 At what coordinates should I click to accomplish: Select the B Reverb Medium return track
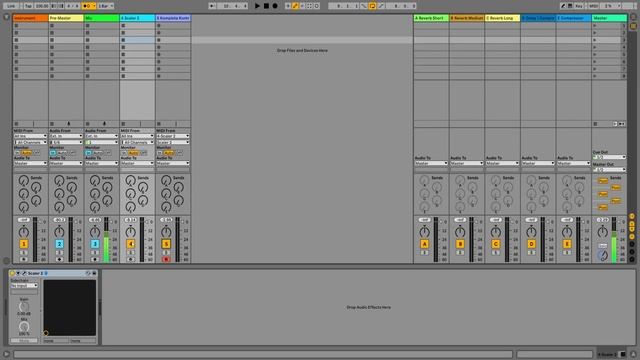click(x=467, y=18)
